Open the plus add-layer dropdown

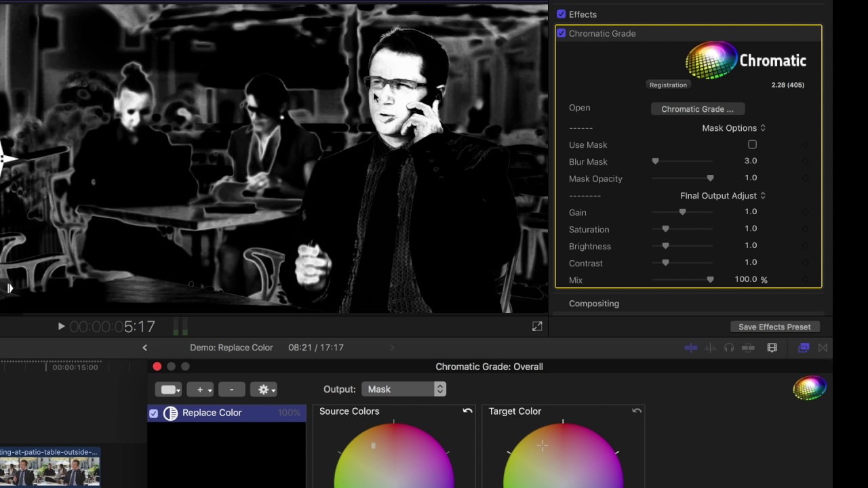tap(200, 389)
